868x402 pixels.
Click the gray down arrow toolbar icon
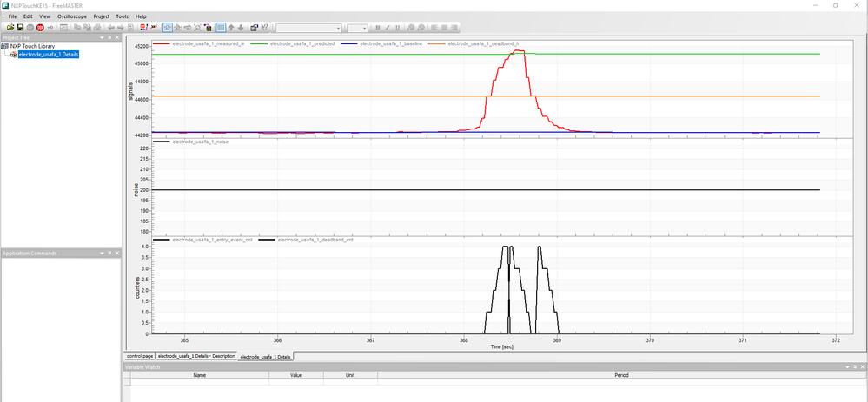[241, 28]
